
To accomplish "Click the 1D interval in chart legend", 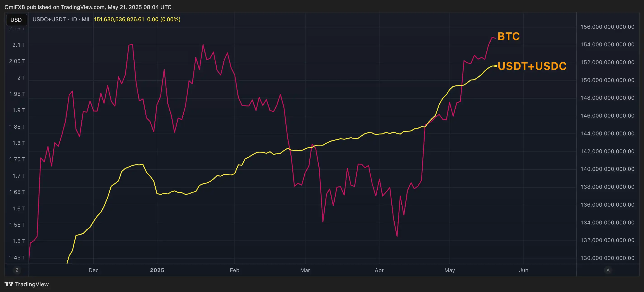I will 74,19.
